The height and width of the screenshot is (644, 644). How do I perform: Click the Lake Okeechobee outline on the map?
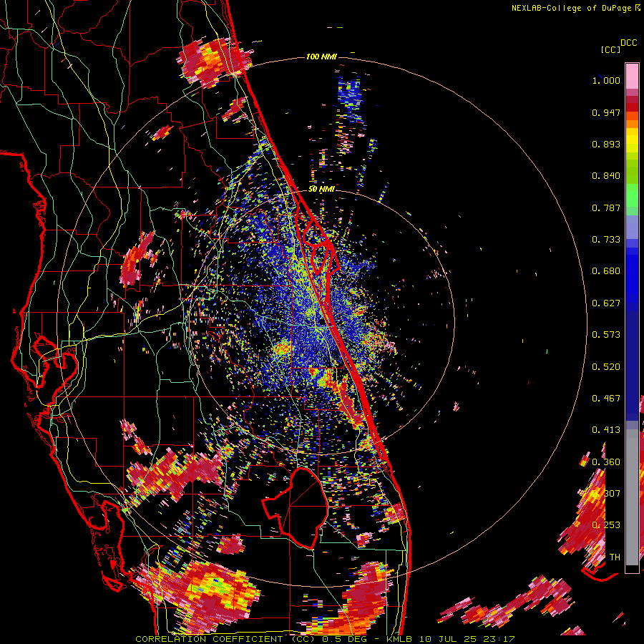click(295, 508)
